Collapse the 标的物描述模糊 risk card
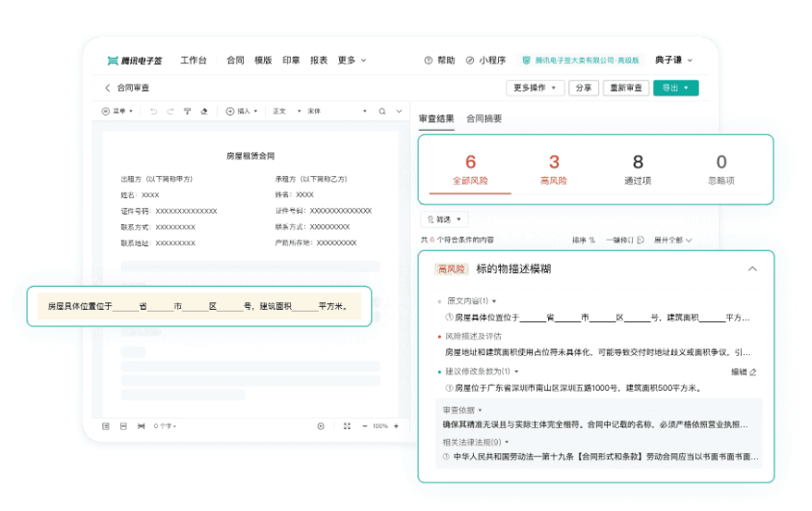Viewport: 812px width, 511px height. click(x=752, y=268)
